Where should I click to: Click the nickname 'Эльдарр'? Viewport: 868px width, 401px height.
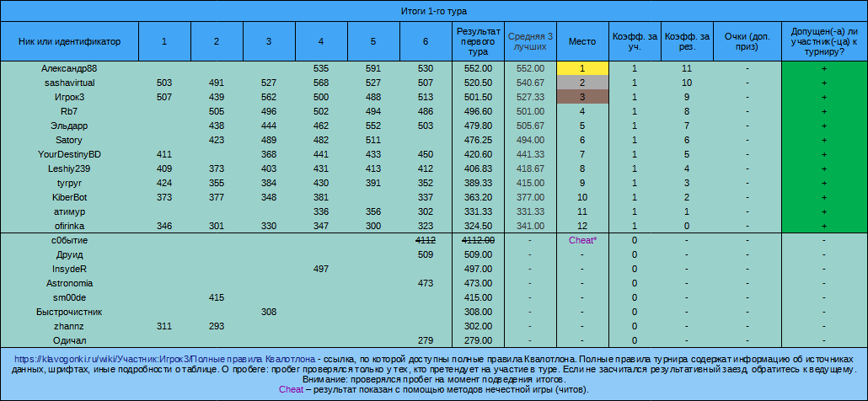70,126
